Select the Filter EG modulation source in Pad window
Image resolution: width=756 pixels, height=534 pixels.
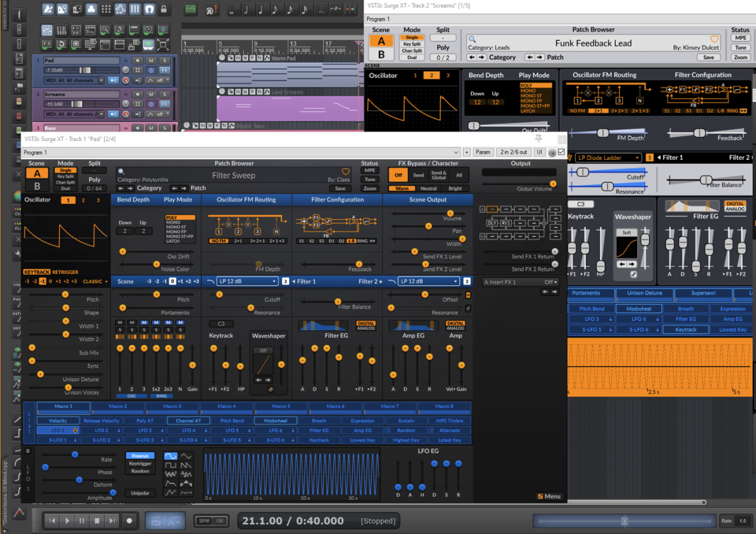(319, 431)
